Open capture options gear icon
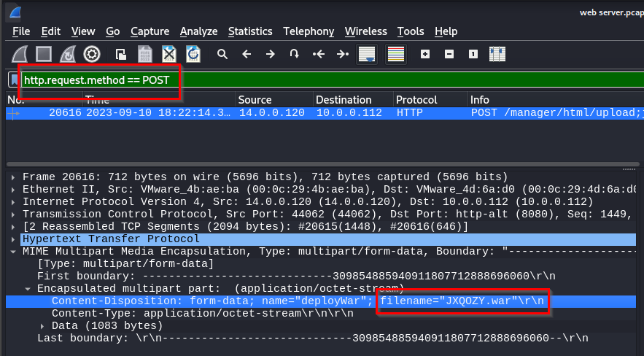 click(91, 54)
